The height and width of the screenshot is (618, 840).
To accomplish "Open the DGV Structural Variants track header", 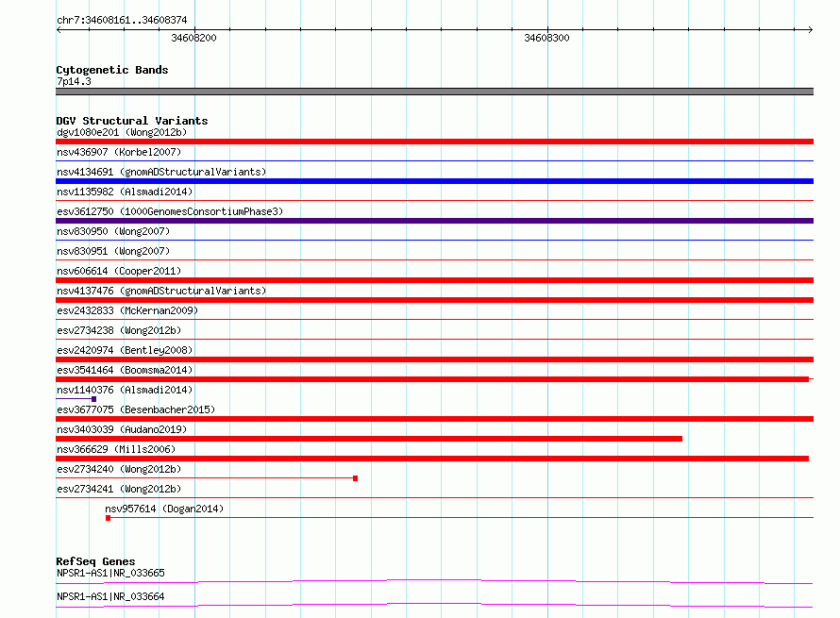I will (x=132, y=121).
